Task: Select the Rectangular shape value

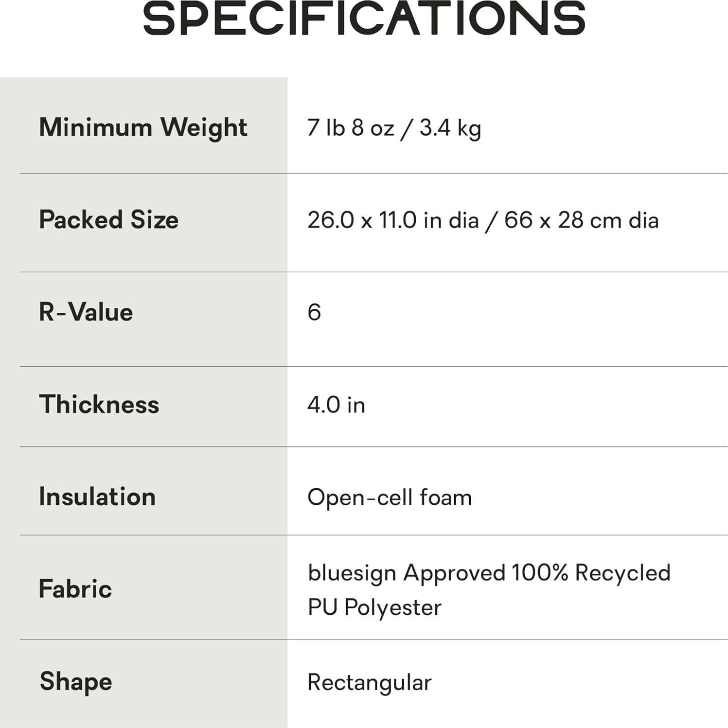Action: click(x=369, y=682)
